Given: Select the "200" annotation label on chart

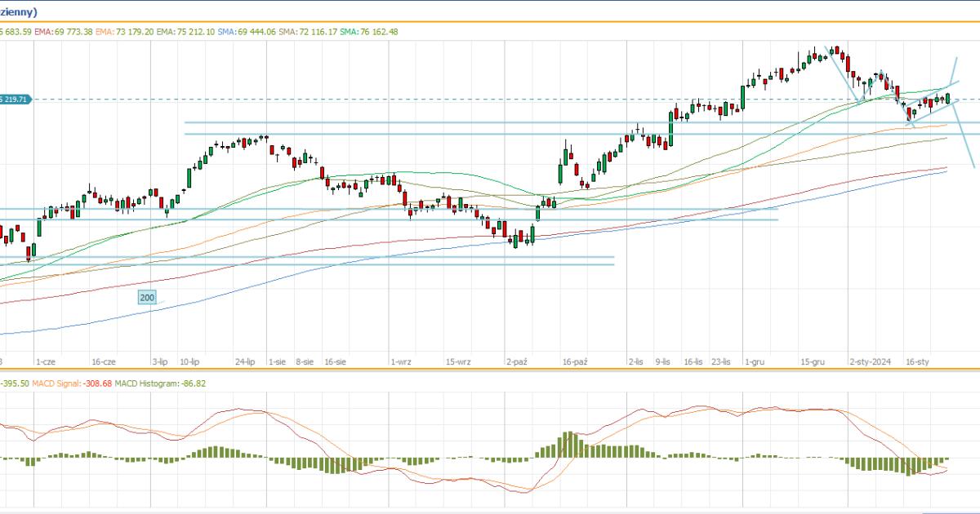Looking at the screenshot, I should pos(147,299).
